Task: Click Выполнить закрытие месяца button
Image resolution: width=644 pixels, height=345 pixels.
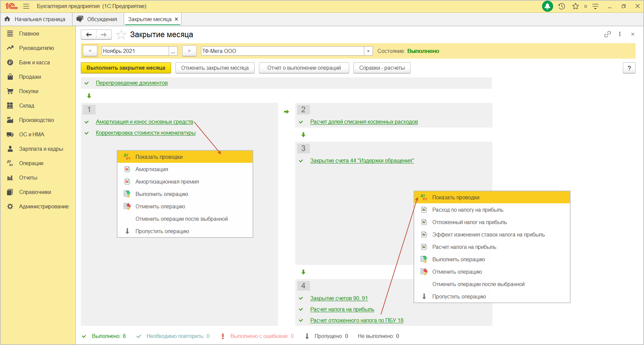Action: [x=126, y=68]
